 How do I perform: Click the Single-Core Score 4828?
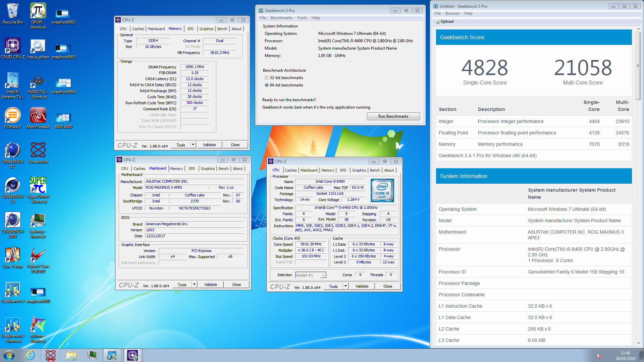pyautogui.click(x=485, y=67)
